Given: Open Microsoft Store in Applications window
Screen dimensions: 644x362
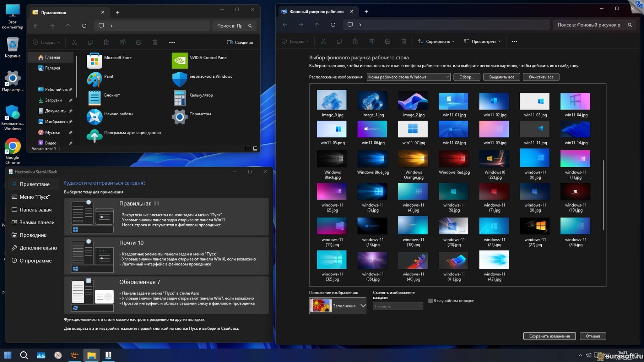Looking at the screenshot, I should tap(94, 60).
